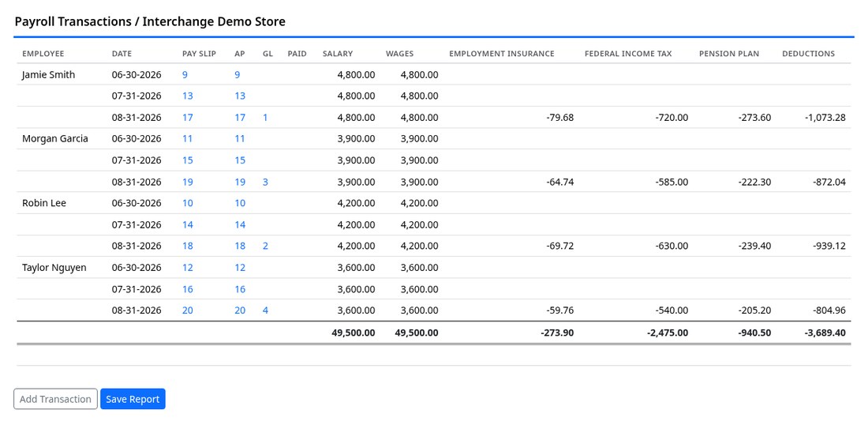Image resolution: width=868 pixels, height=425 pixels.
Task: Open pay slip 16 link
Action: [x=188, y=288]
